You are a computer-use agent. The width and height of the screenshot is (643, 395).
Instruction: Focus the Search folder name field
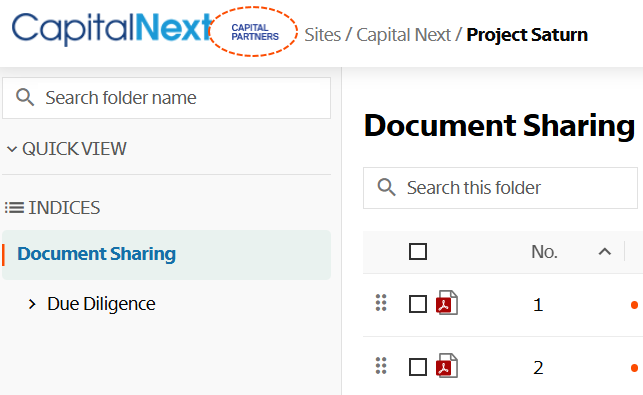pos(166,98)
